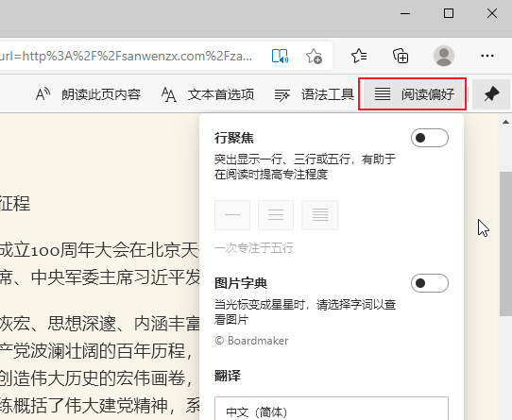Click the URL text in address bar

[x=126, y=56]
